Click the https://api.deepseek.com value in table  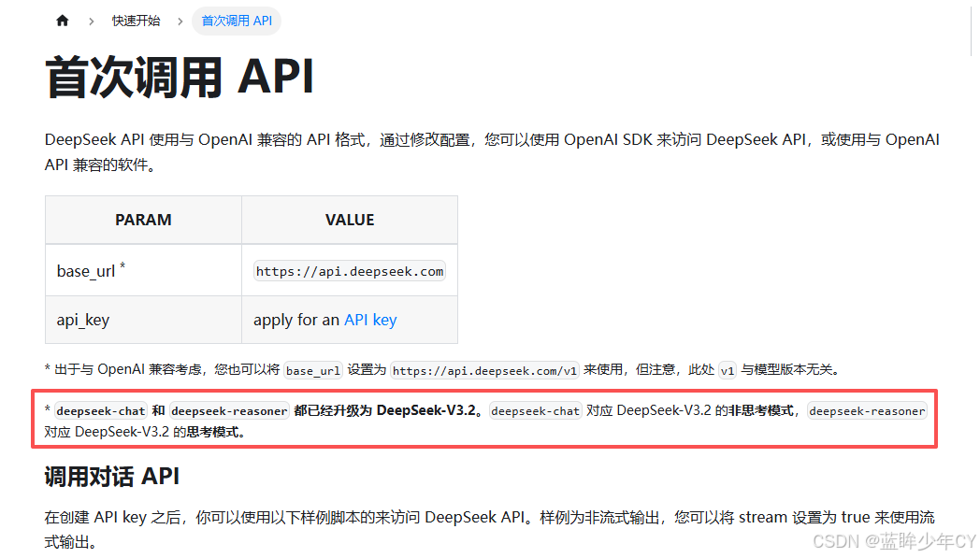tap(350, 271)
